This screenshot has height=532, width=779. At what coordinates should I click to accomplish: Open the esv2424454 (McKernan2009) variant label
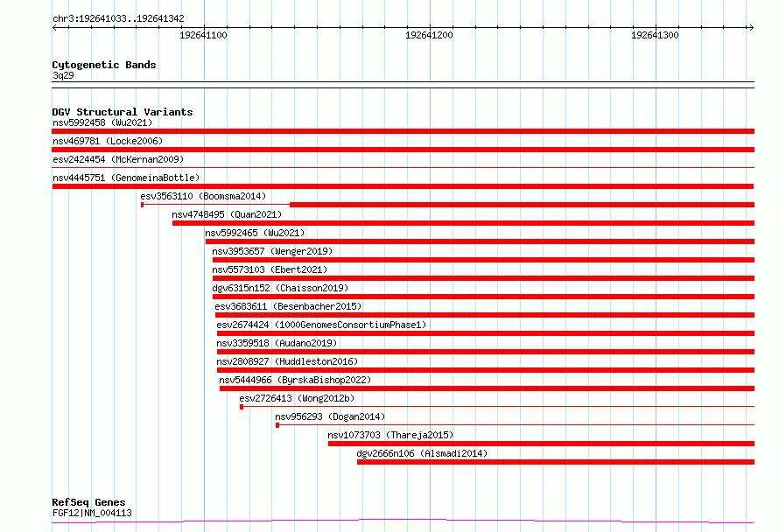(118, 159)
